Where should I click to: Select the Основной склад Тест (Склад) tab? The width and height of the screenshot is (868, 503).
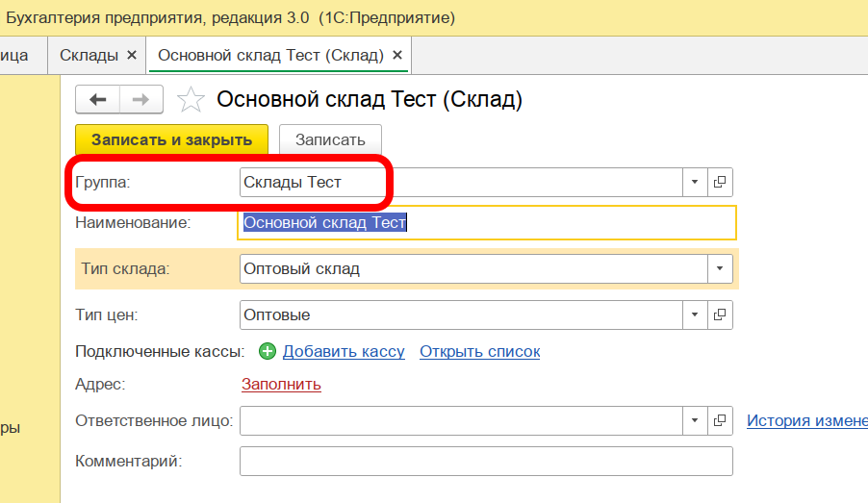(270, 55)
